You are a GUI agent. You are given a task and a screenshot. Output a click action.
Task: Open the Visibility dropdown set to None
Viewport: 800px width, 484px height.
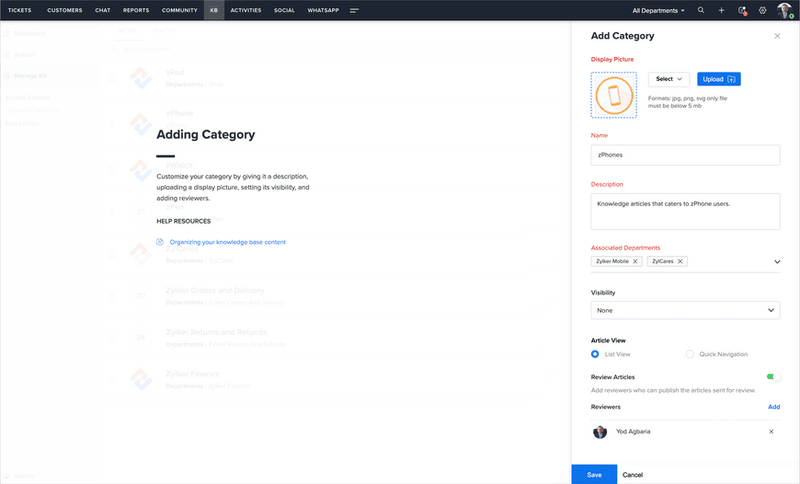pyautogui.click(x=685, y=310)
